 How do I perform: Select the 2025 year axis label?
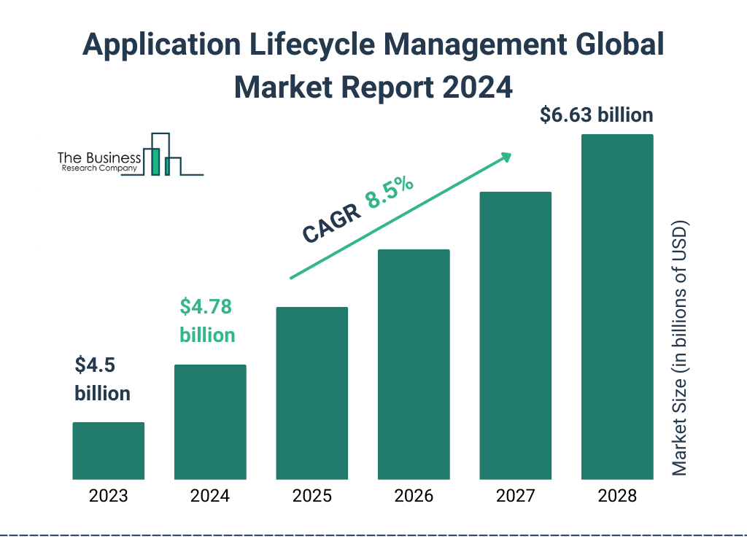311,497
